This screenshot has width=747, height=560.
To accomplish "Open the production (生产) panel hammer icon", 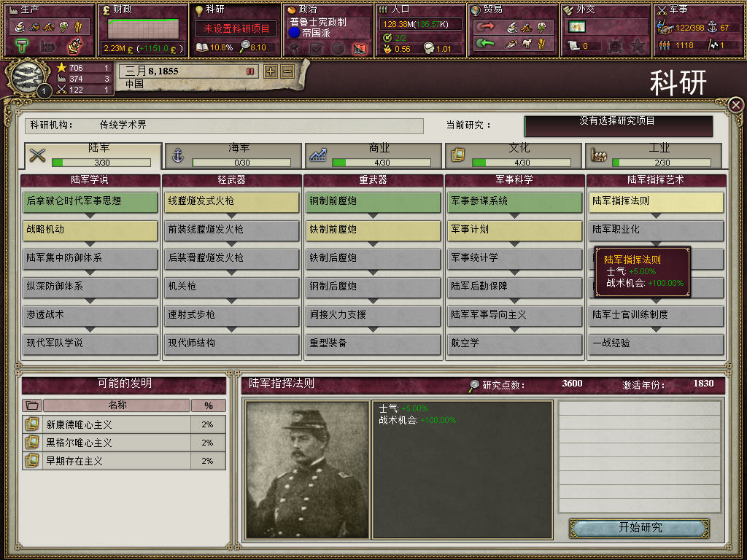I will pos(23,46).
